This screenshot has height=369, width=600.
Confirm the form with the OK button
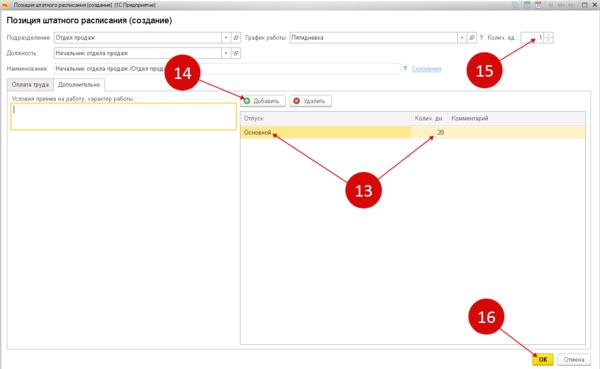(543, 359)
